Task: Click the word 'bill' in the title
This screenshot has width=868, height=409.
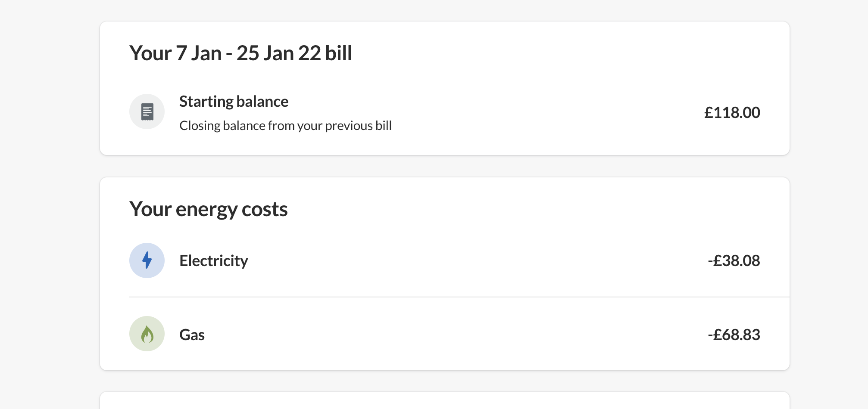Action: pos(338,53)
